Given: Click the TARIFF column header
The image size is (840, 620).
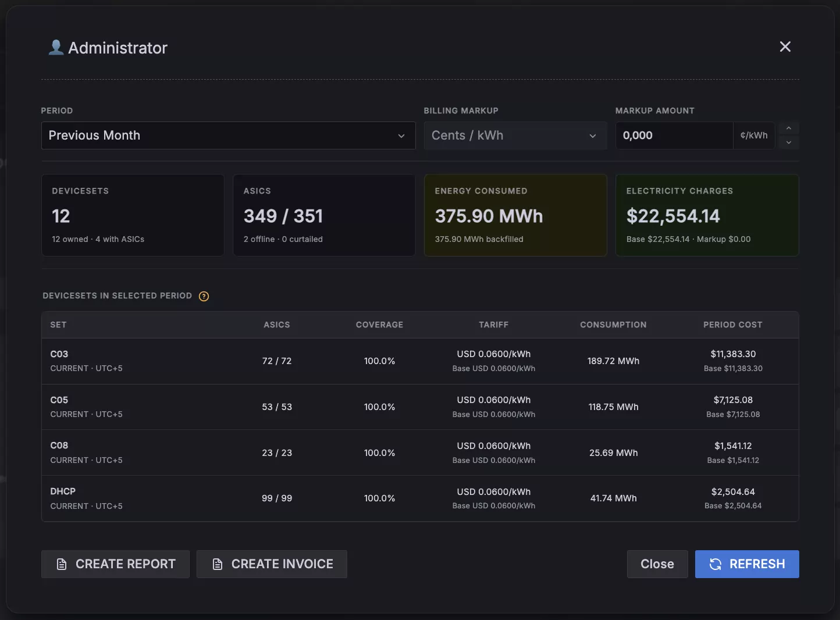Looking at the screenshot, I should click(x=494, y=325).
